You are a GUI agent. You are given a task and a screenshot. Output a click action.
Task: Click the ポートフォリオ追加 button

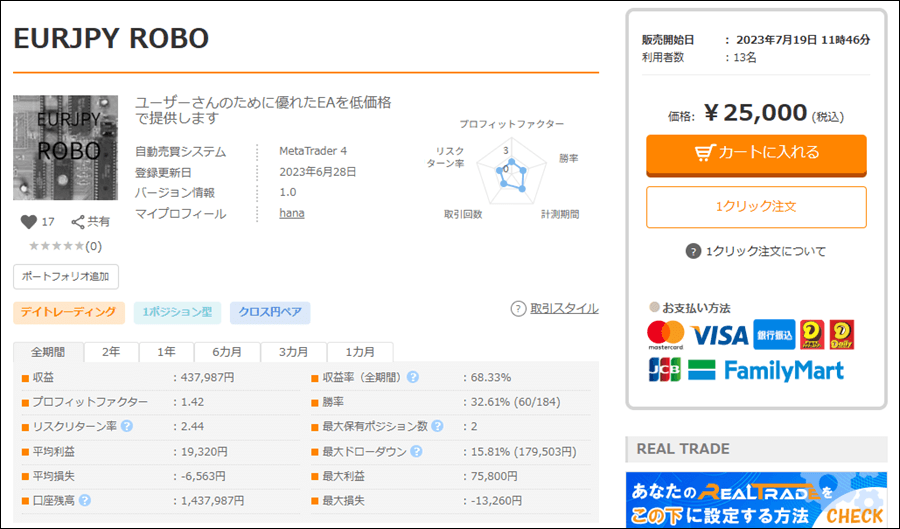click(x=67, y=277)
